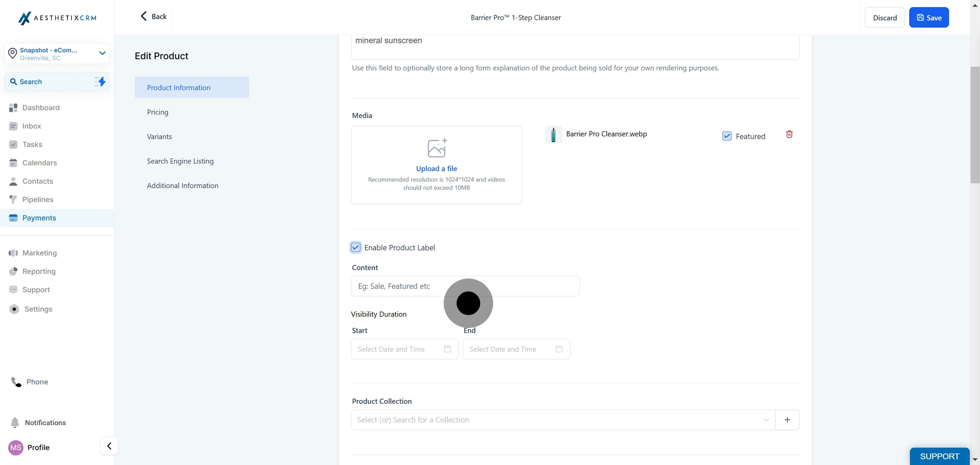The image size is (980, 465).
Task: Click the Start date and time field
Action: click(405, 349)
